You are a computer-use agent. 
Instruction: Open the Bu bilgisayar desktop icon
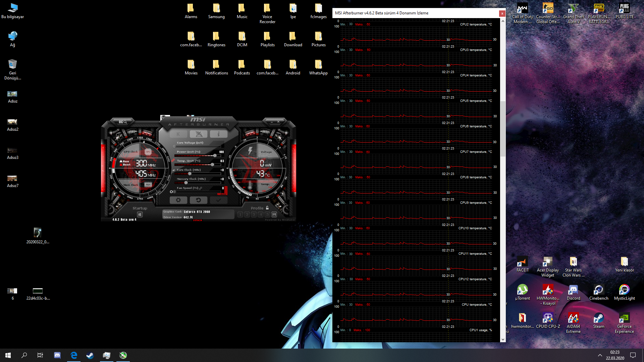13,11
